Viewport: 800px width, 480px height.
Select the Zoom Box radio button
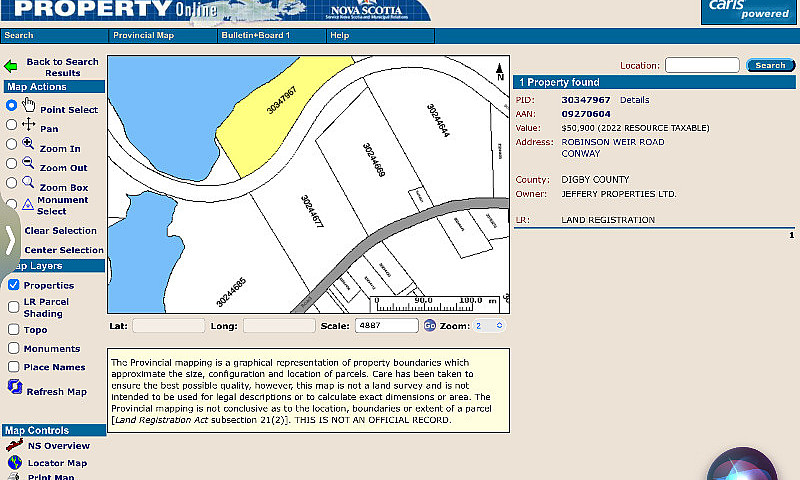pos(11,183)
